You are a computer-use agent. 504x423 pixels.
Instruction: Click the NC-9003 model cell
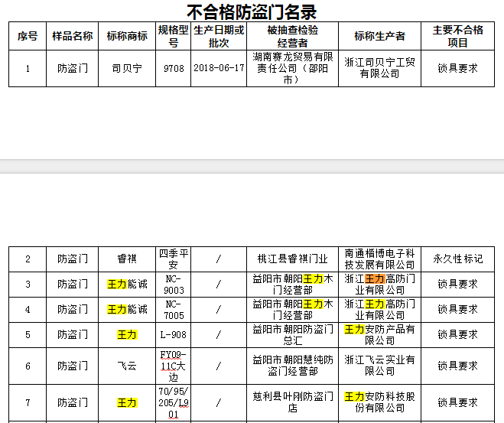pos(174,285)
